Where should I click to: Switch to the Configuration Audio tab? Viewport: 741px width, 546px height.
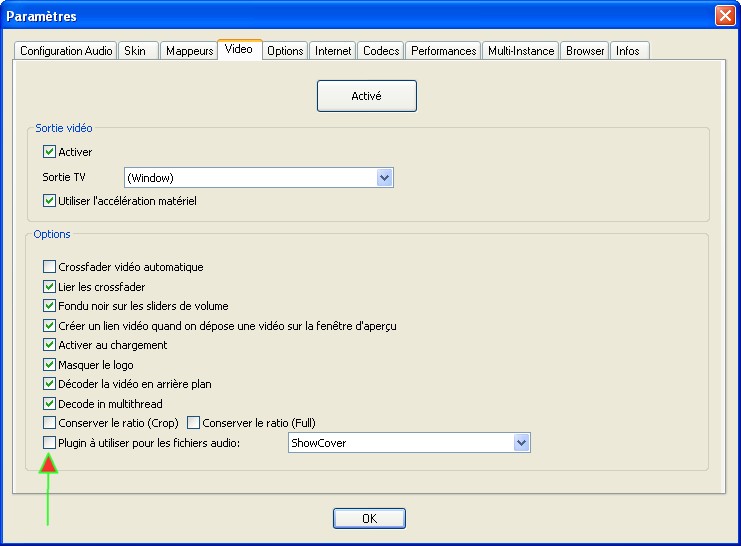click(x=65, y=51)
